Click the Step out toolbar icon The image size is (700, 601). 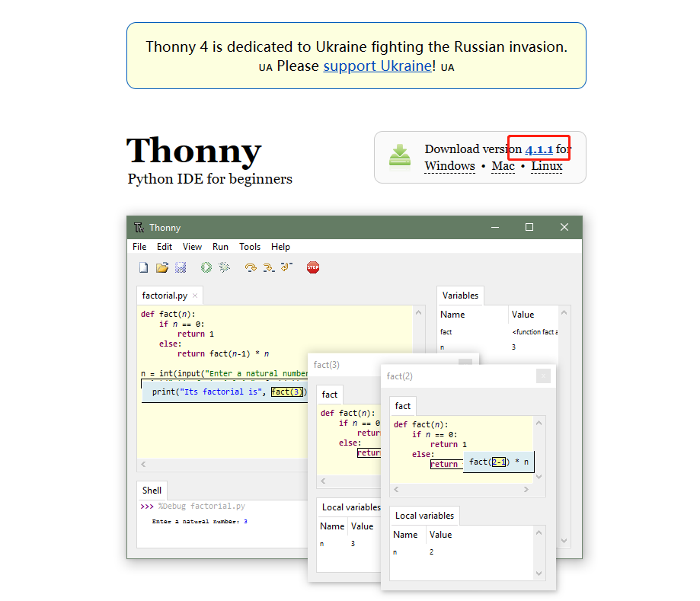286,267
